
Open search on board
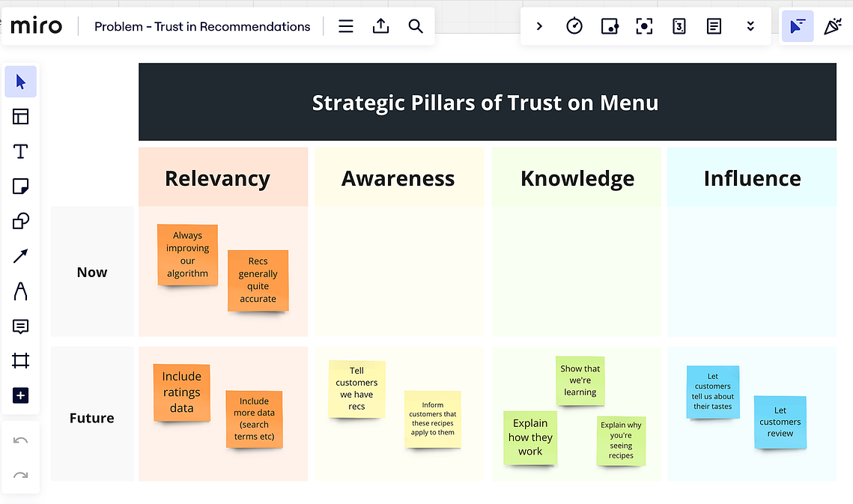point(416,26)
